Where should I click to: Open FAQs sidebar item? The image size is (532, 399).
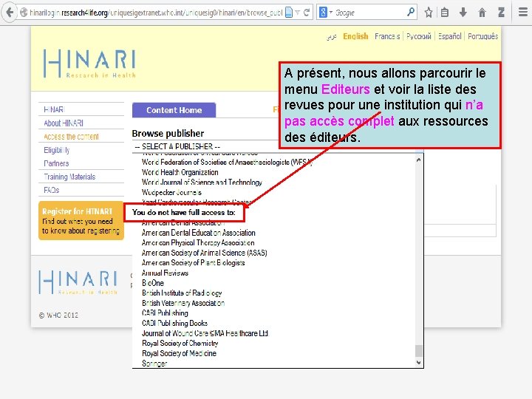[52, 191]
